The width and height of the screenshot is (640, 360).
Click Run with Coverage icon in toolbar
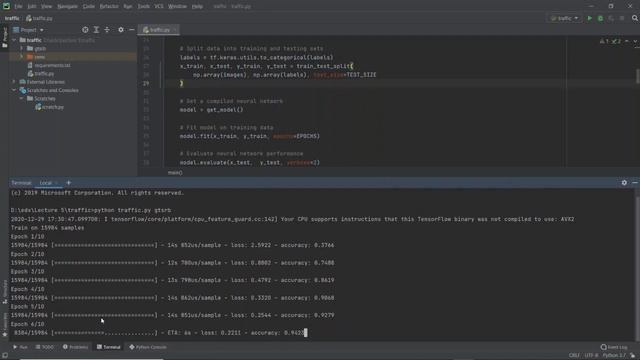click(611, 18)
